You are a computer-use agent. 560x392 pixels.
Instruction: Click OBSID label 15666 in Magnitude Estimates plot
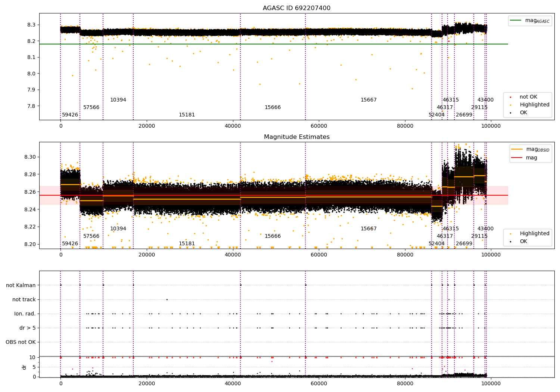pyautogui.click(x=273, y=236)
